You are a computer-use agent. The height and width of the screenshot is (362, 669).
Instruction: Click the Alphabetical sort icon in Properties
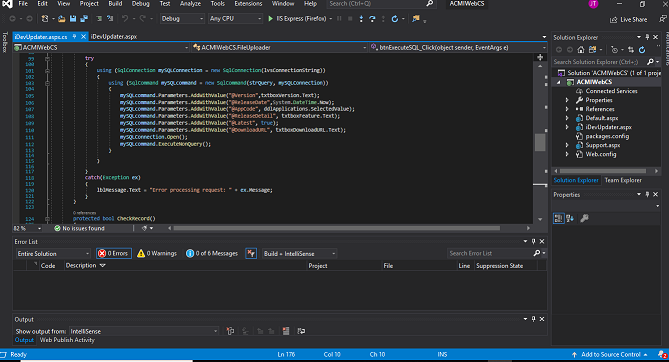pos(570,219)
